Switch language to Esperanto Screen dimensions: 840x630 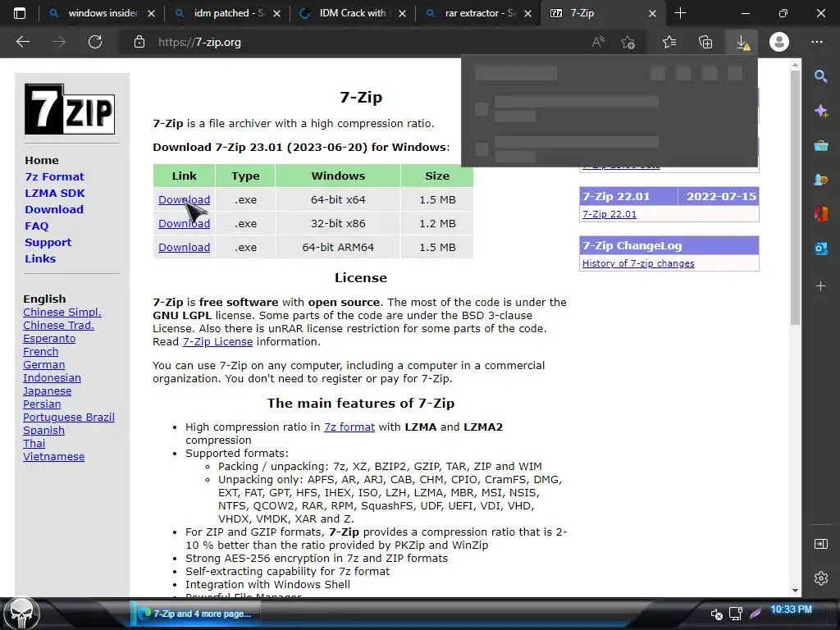[49, 339]
